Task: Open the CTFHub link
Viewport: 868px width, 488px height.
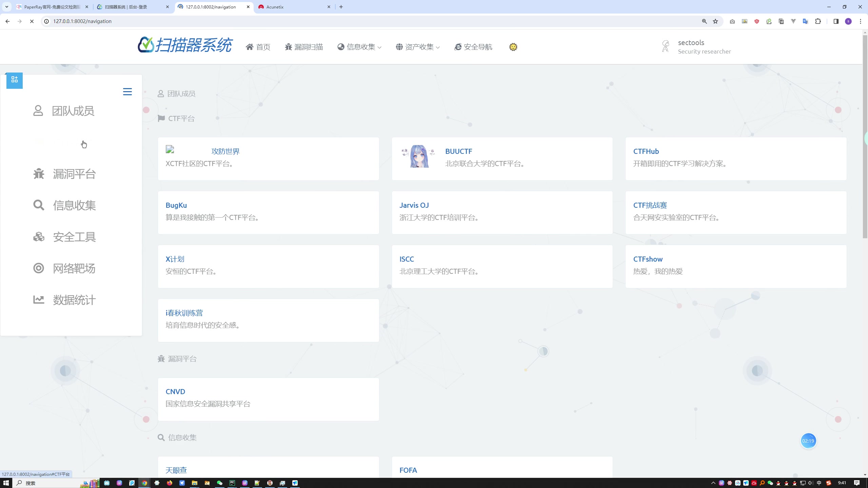Action: click(646, 151)
